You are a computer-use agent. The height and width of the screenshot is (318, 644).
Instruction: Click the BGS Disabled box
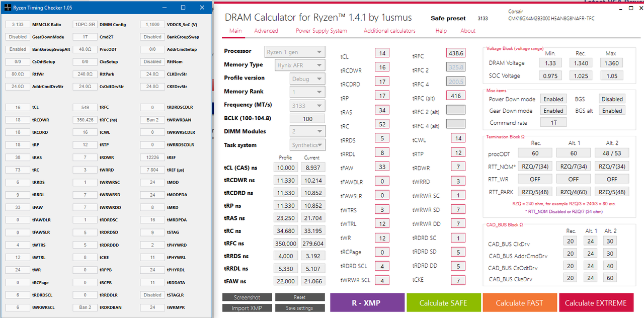[x=612, y=99]
